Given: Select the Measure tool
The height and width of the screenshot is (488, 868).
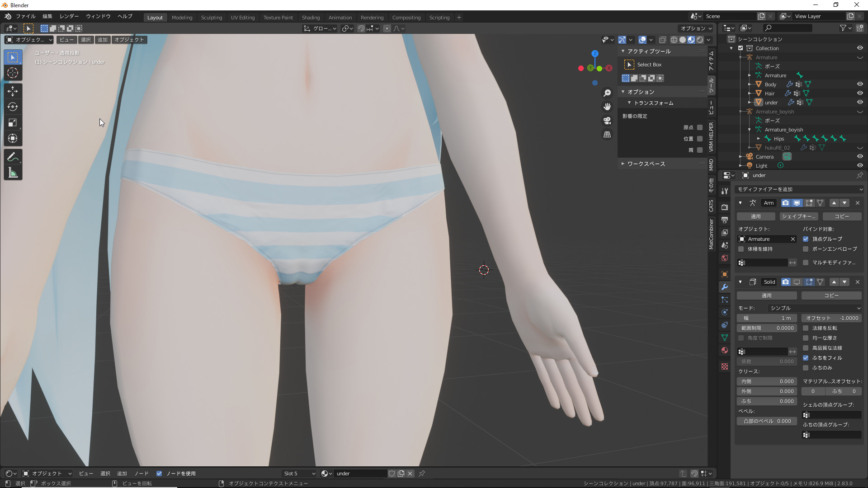Looking at the screenshot, I should (x=13, y=173).
